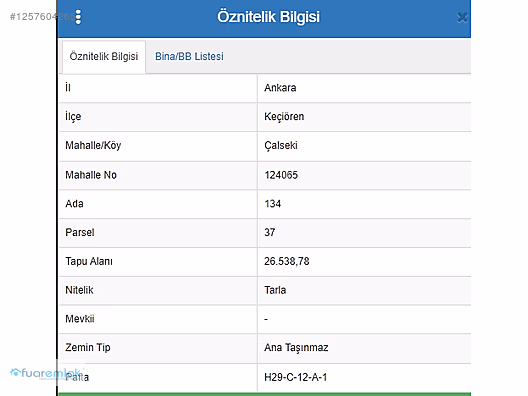
Task: Open the three-dot menu in the header
Action: point(78,17)
